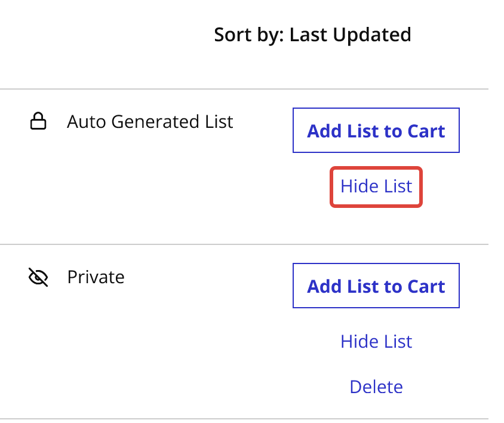
Task: Add the Private list to cart
Action: [376, 286]
